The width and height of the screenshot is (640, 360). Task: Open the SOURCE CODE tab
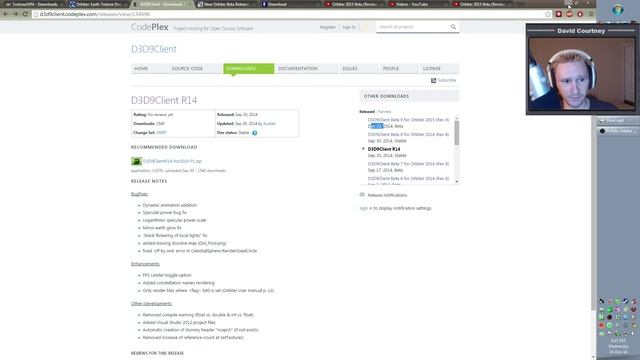click(187, 69)
